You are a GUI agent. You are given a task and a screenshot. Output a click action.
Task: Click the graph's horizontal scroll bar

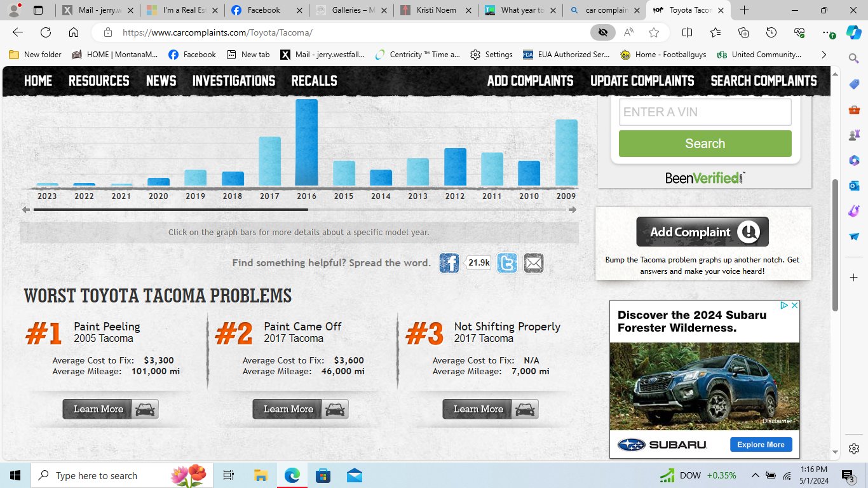[x=170, y=210]
